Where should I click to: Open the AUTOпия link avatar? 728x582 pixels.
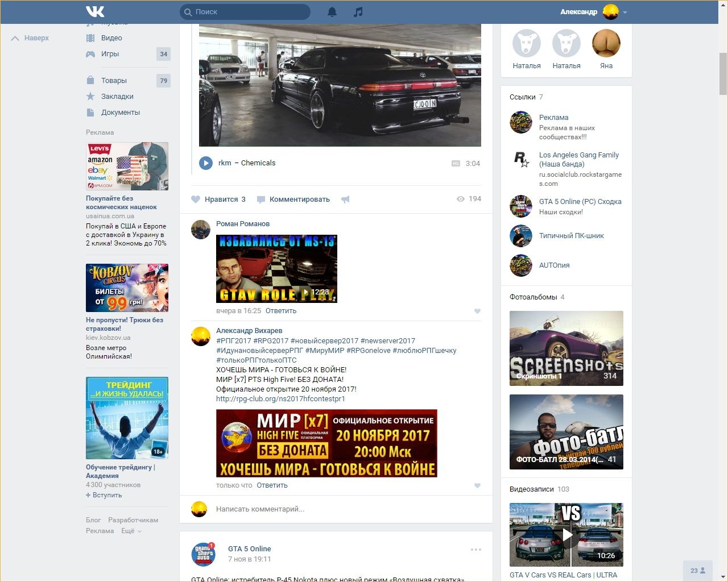[521, 265]
